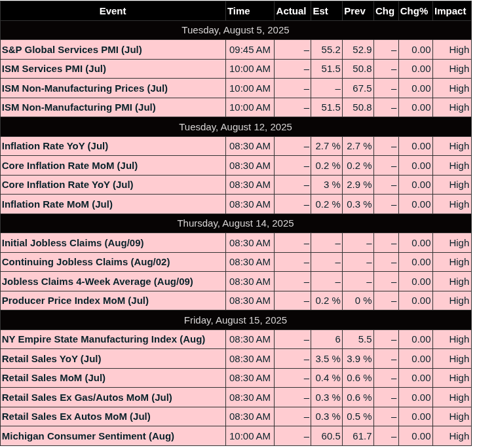Viewport: 477px width, 448px height.
Task: Click the 67.5 previous value for ISM Non-Manufacturing Prices
Action: tap(358, 88)
